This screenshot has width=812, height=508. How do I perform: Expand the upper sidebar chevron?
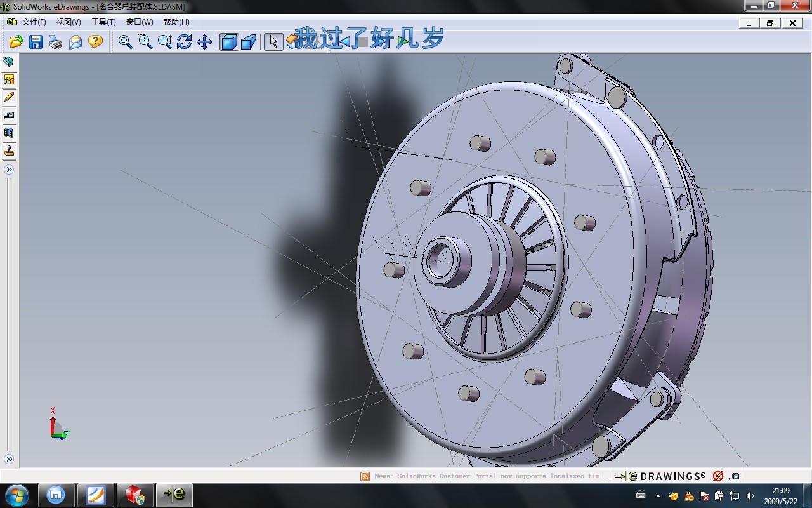(x=9, y=170)
